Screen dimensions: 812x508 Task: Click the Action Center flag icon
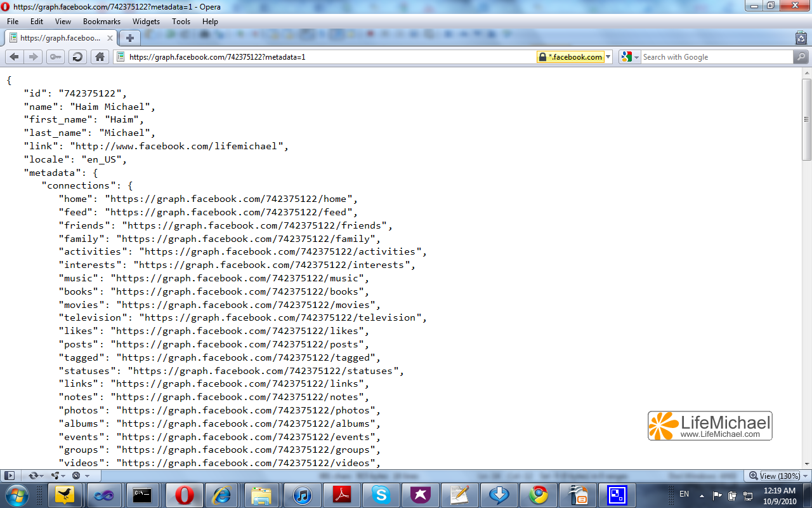pyautogui.click(x=718, y=495)
